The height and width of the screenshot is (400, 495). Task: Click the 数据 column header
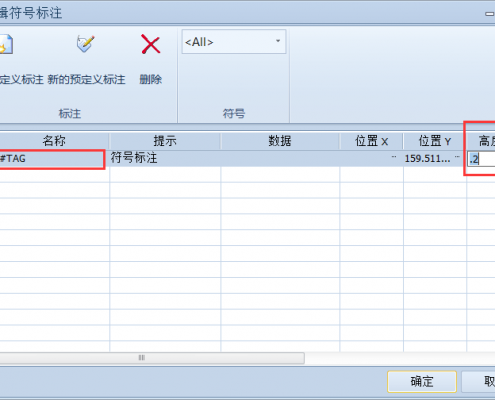click(280, 141)
